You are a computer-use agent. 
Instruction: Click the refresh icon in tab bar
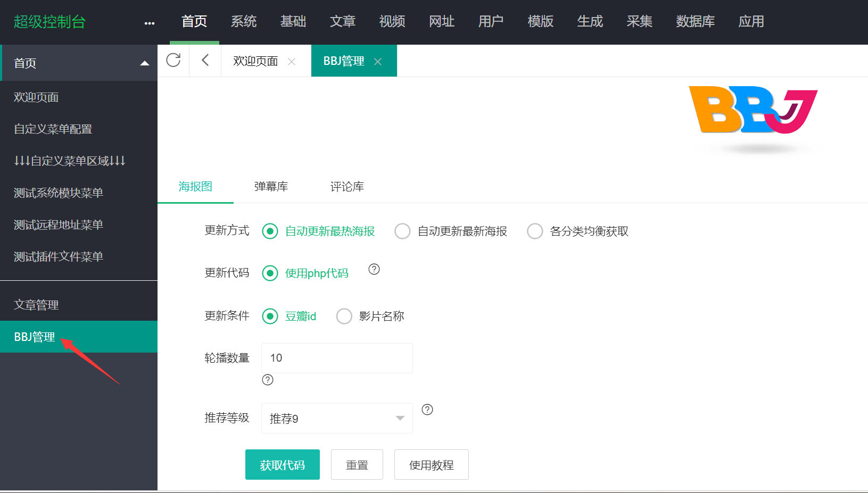tap(173, 60)
